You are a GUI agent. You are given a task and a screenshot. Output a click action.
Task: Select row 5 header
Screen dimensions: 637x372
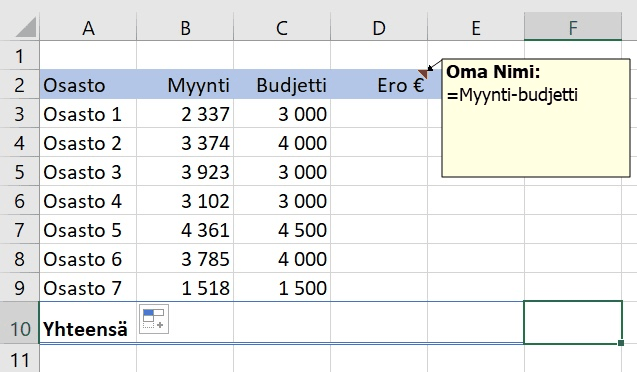click(20, 171)
